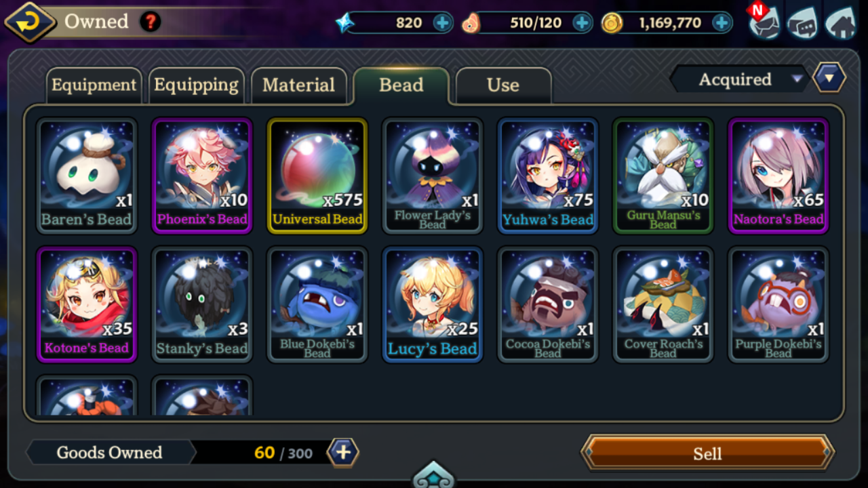The height and width of the screenshot is (488, 868).
Task: Select Kotone's Bead item
Action: click(x=87, y=304)
